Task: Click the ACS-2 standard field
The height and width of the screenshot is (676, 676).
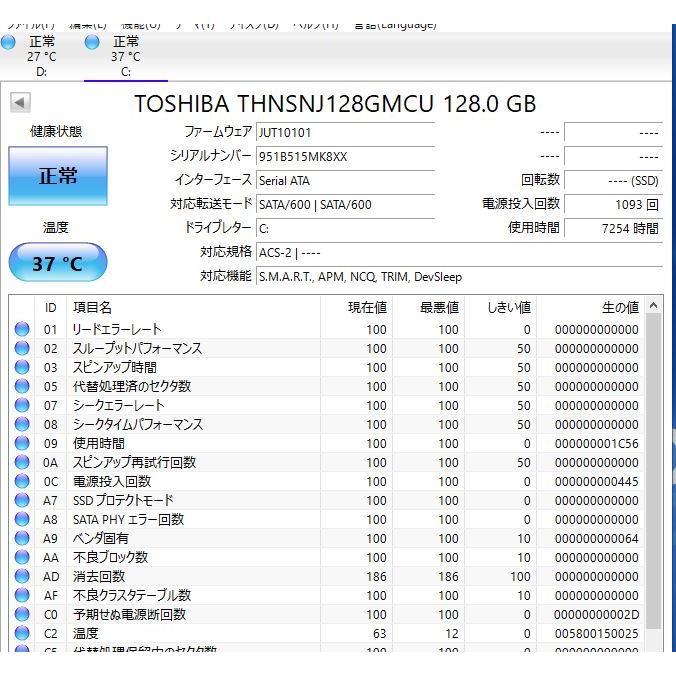Action: pos(460,253)
